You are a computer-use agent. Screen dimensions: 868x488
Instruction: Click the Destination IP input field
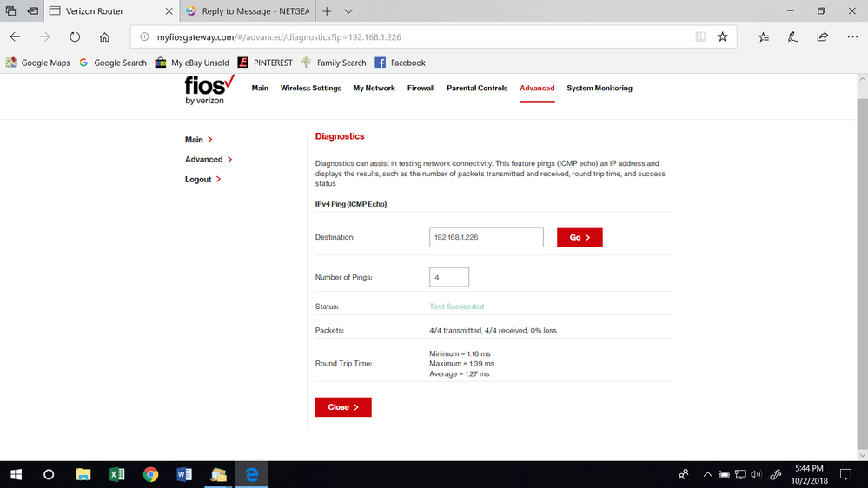(486, 237)
